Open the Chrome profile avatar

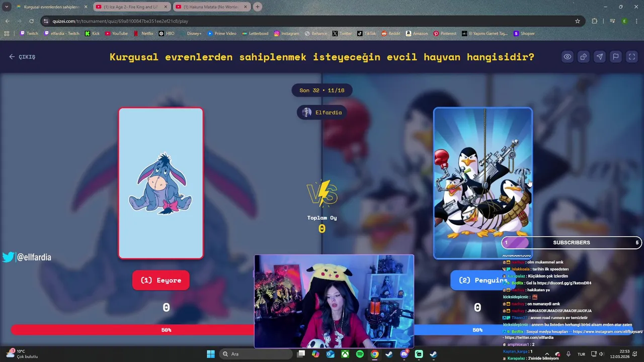[624, 21]
